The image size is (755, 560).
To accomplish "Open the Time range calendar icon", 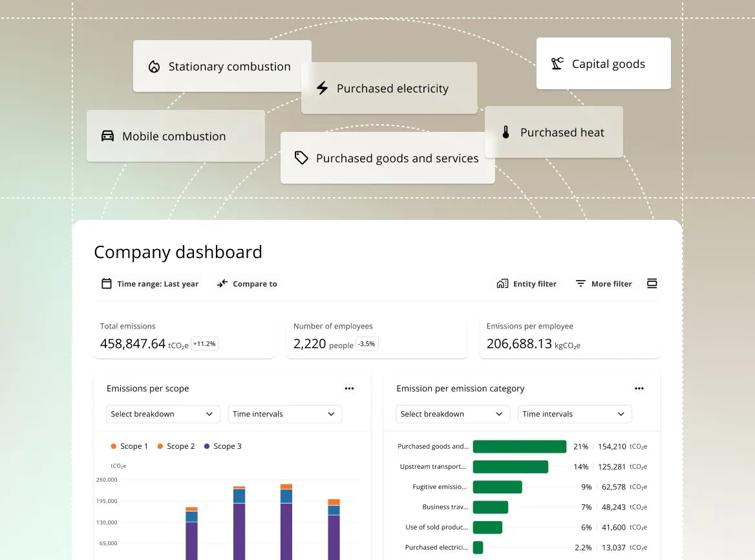I will tap(107, 283).
